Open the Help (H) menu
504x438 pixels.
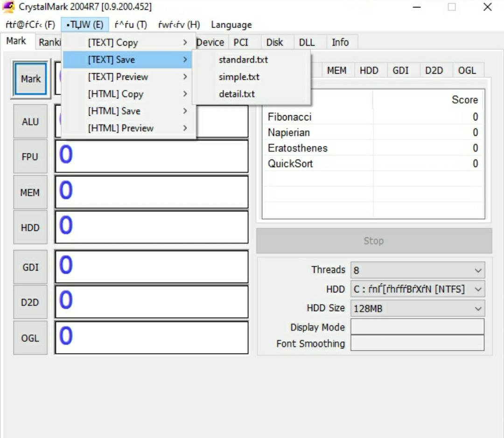coord(179,25)
